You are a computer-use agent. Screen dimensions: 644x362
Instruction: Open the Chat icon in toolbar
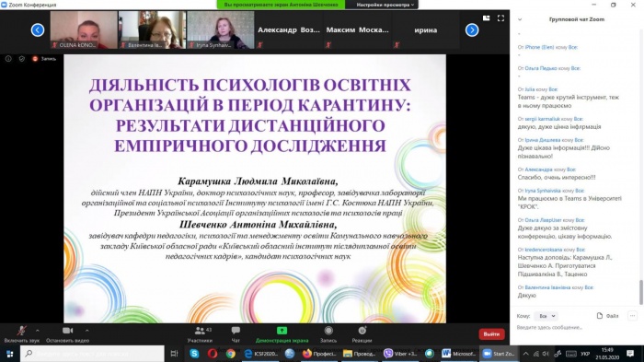pyautogui.click(x=236, y=331)
